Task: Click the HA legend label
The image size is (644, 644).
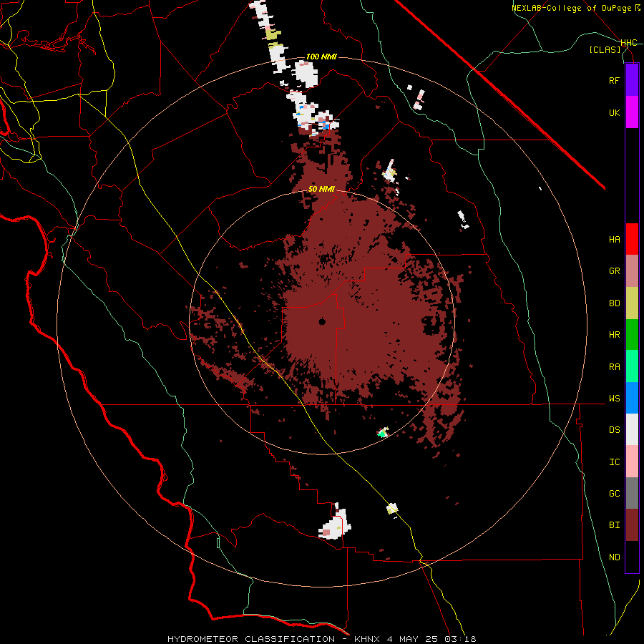Action: point(614,240)
